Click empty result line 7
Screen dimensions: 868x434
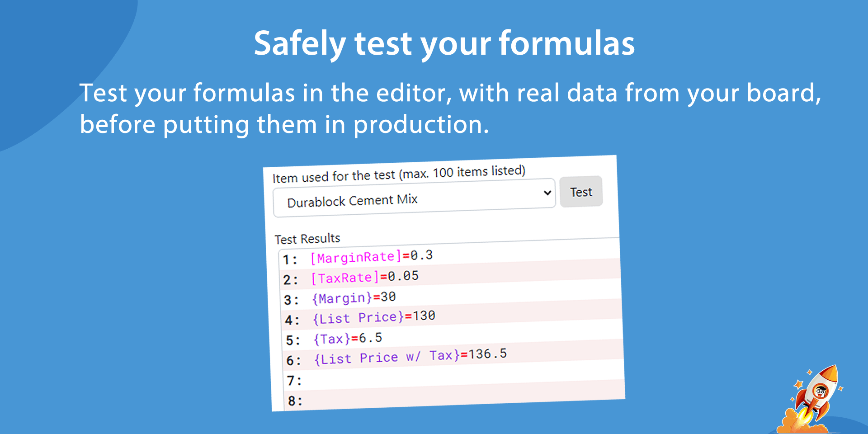coord(454,377)
